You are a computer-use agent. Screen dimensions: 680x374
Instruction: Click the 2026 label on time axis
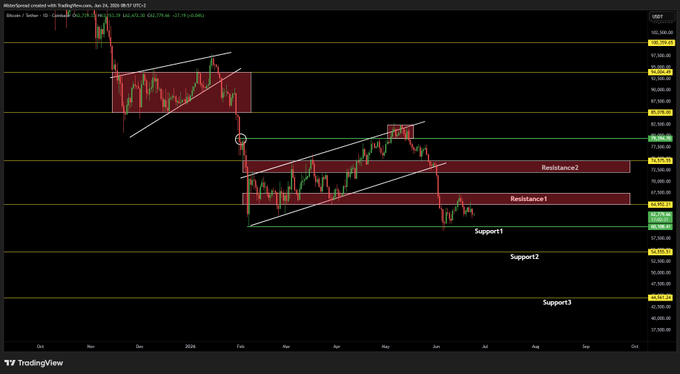pyautogui.click(x=190, y=346)
